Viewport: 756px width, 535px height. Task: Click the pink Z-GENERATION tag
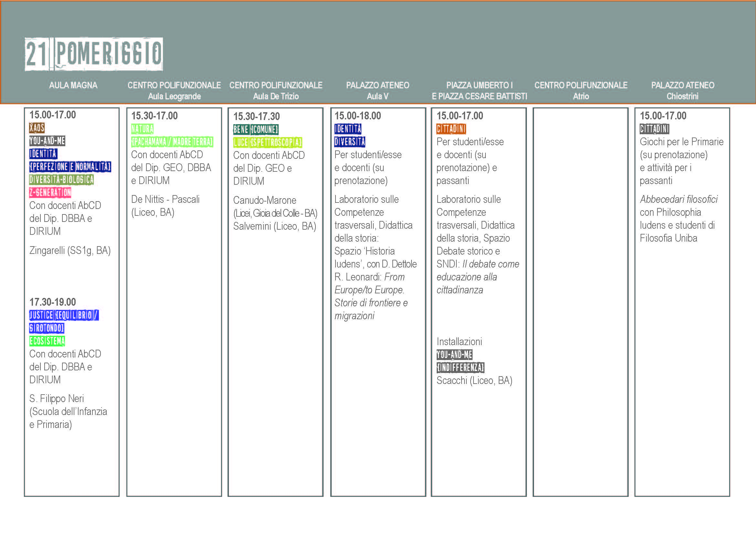(50, 192)
